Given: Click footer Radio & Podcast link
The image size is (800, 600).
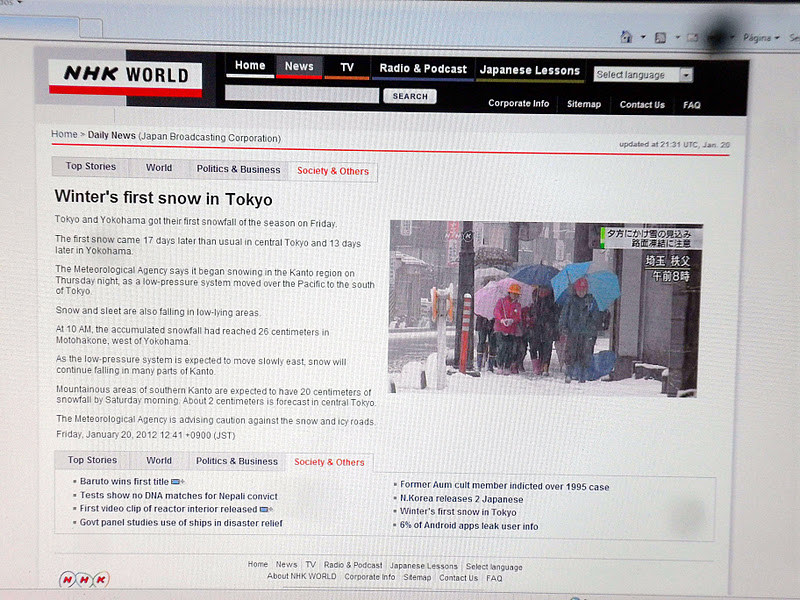Looking at the screenshot, I should (353, 565).
